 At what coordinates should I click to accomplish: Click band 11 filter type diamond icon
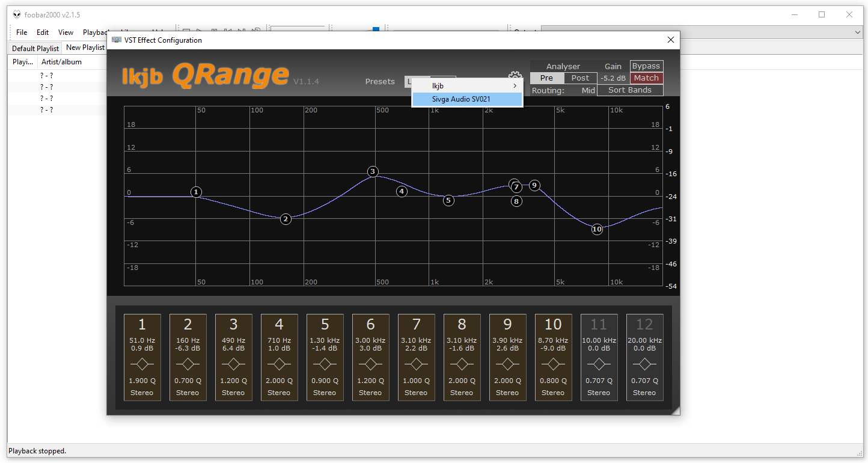[599, 364]
